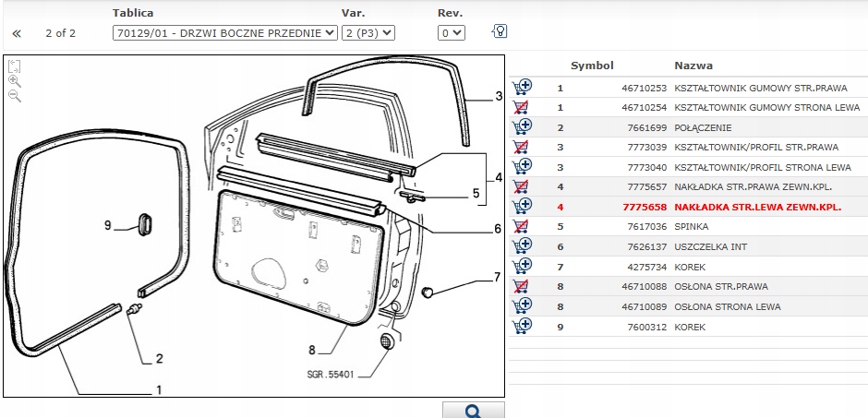Click SGR.55401 reference label in diagram
The height and width of the screenshot is (418, 868).
click(330, 375)
